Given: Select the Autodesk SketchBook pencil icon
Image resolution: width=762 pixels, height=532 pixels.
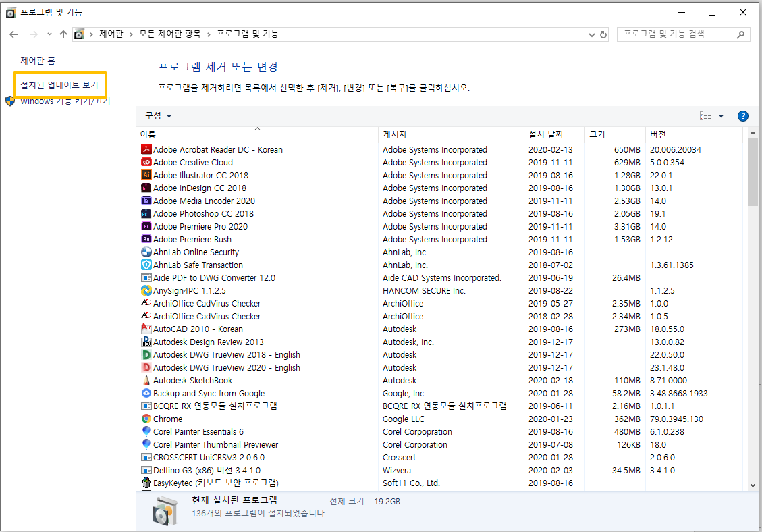Looking at the screenshot, I should point(146,380).
